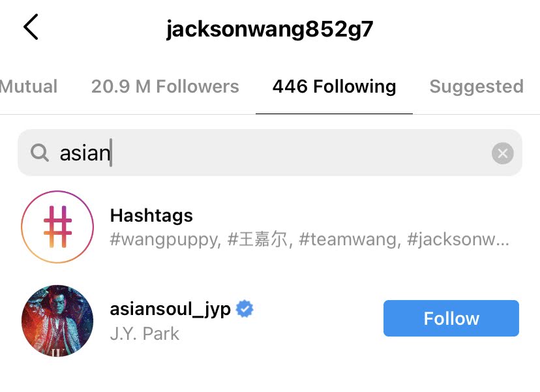The image size is (540, 392).
Task: Place cursor in the 'asian' search field
Action: (x=270, y=153)
